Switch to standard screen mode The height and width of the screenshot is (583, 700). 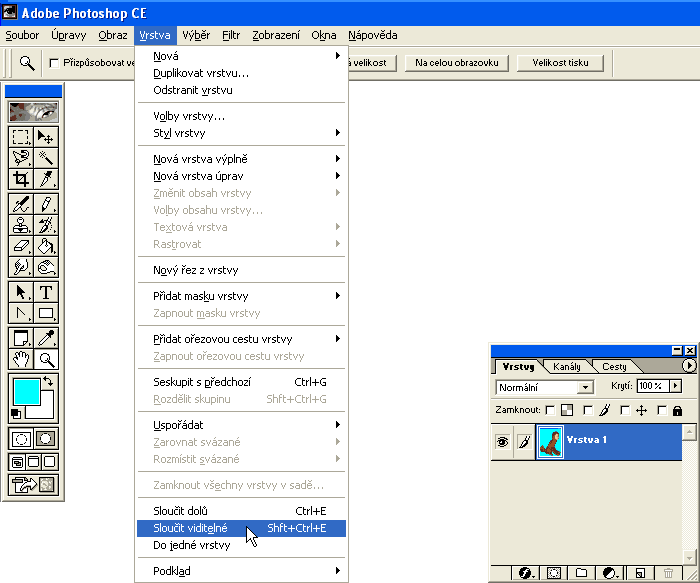17,462
